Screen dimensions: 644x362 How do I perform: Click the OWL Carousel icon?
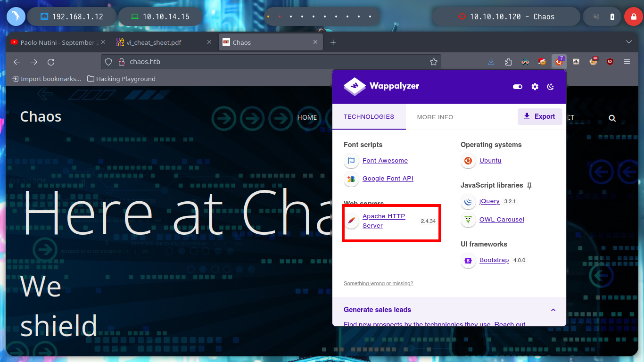pos(468,220)
